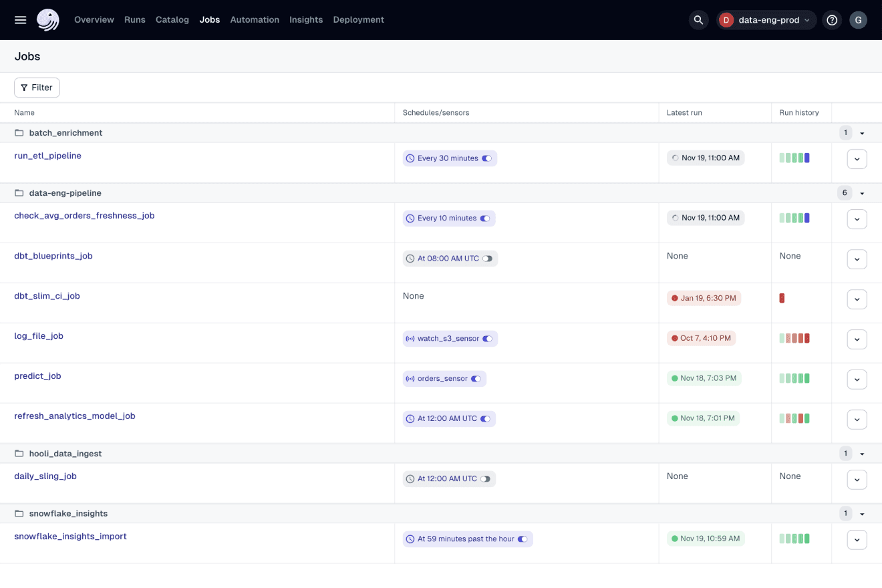Click the batch_enrichment folder icon
Image resolution: width=882 pixels, height=588 pixels.
click(x=19, y=133)
